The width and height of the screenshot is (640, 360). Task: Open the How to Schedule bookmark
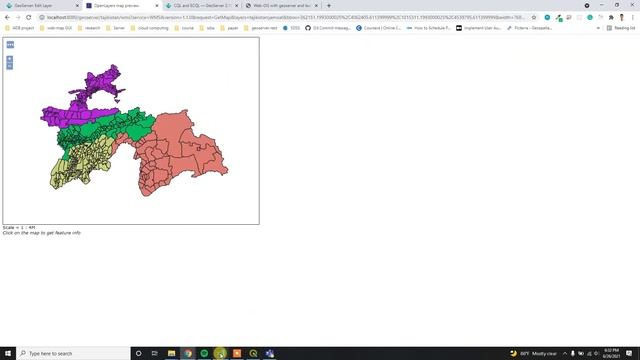429,28
